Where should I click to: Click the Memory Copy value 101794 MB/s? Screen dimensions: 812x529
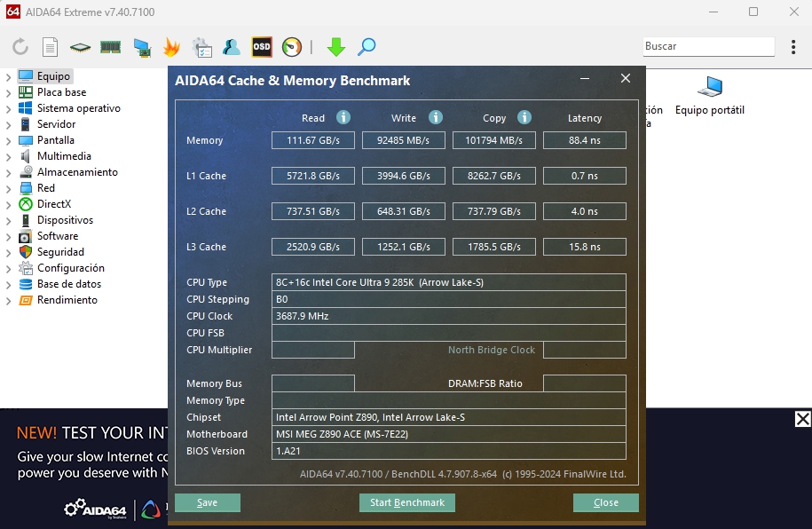[494, 140]
